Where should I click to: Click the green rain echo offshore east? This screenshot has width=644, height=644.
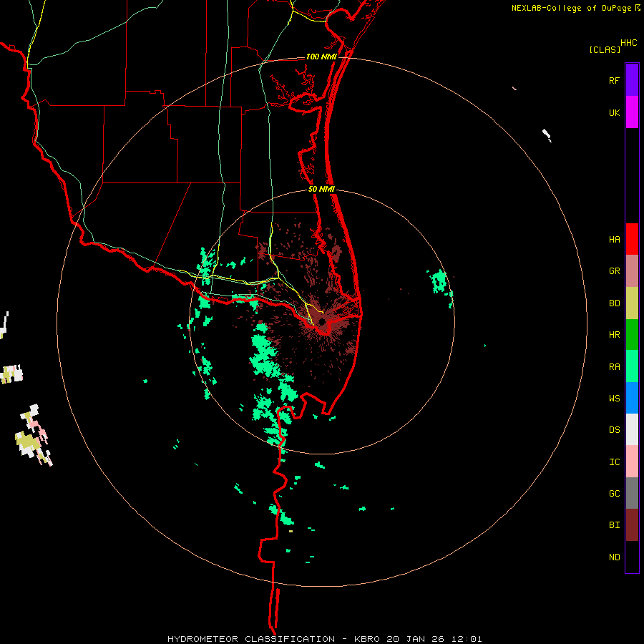(x=440, y=283)
